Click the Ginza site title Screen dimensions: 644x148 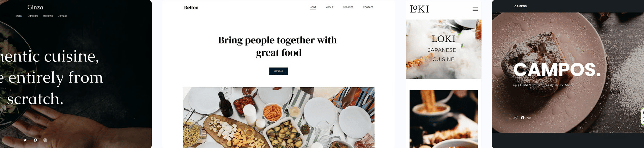tap(35, 7)
